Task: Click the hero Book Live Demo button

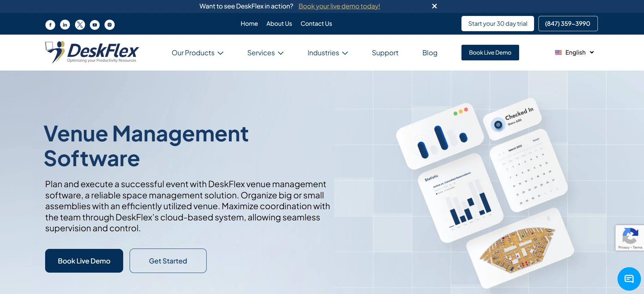Action: click(84, 261)
